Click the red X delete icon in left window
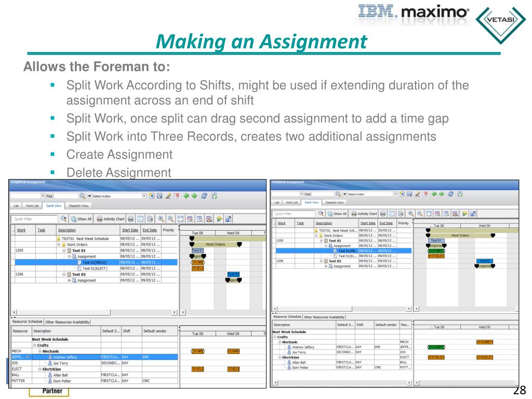 [x=177, y=196]
